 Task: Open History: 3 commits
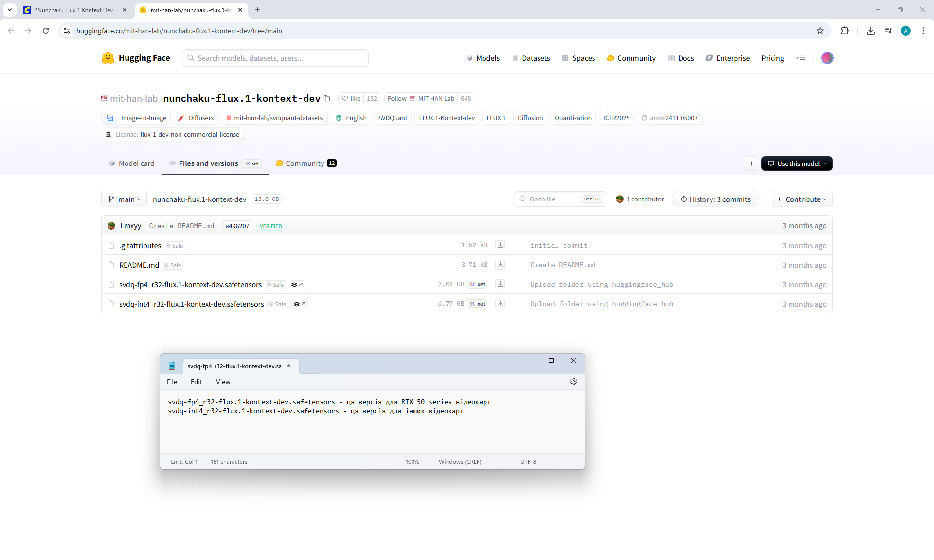click(715, 199)
